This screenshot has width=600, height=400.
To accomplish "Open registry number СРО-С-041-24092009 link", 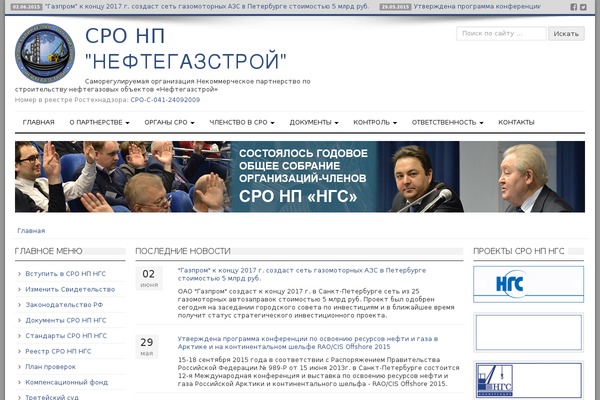I will [x=165, y=100].
